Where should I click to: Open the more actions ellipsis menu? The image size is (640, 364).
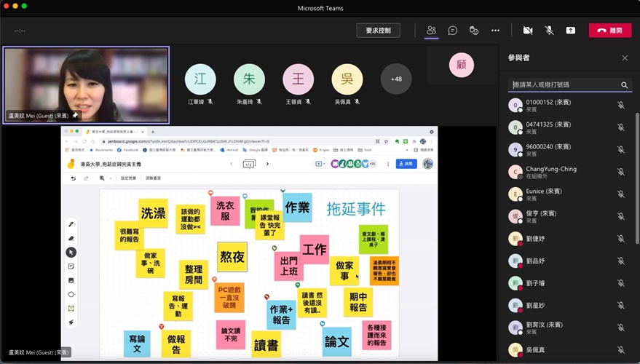(x=495, y=31)
